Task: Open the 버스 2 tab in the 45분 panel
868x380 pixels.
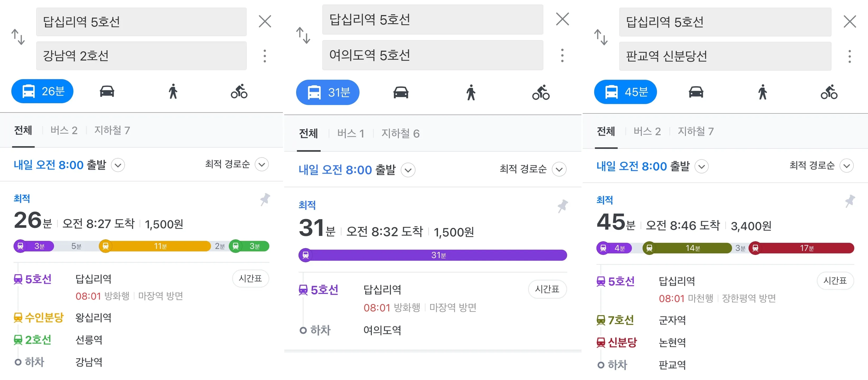Action: point(647,131)
